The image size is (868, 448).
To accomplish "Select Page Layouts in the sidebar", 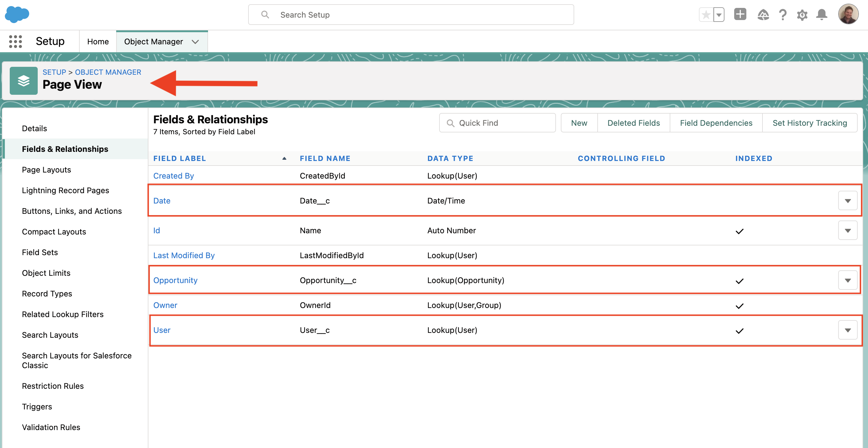I will point(47,170).
